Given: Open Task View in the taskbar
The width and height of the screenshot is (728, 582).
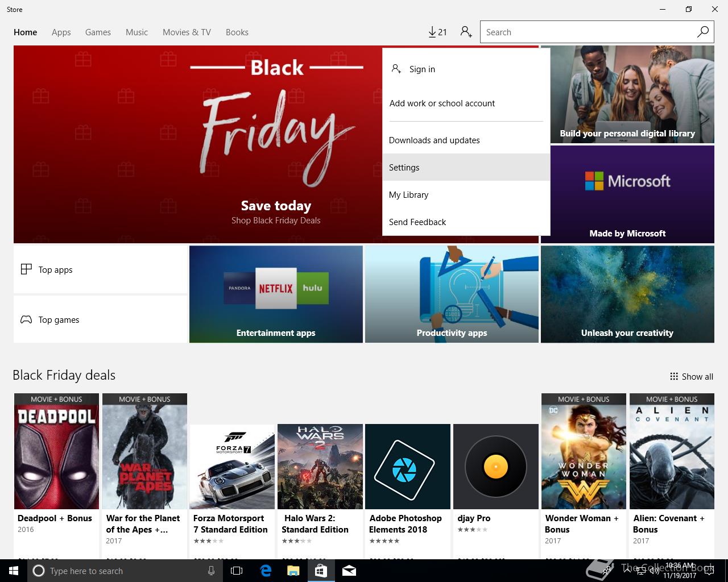Looking at the screenshot, I should click(x=237, y=571).
